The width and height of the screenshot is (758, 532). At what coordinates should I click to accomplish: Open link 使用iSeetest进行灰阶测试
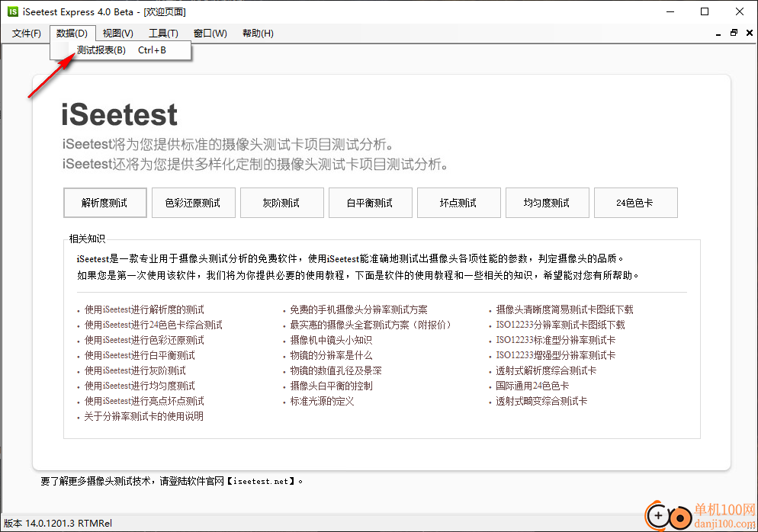click(x=136, y=370)
